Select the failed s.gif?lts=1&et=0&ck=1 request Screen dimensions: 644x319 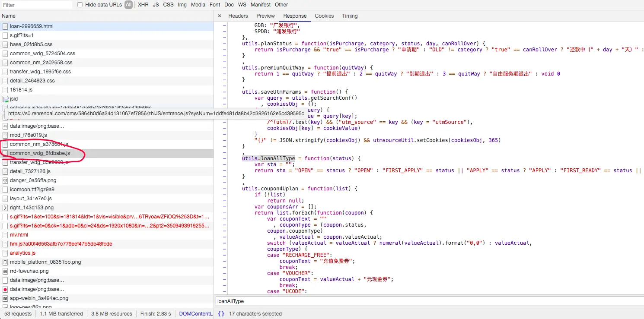[x=107, y=226]
